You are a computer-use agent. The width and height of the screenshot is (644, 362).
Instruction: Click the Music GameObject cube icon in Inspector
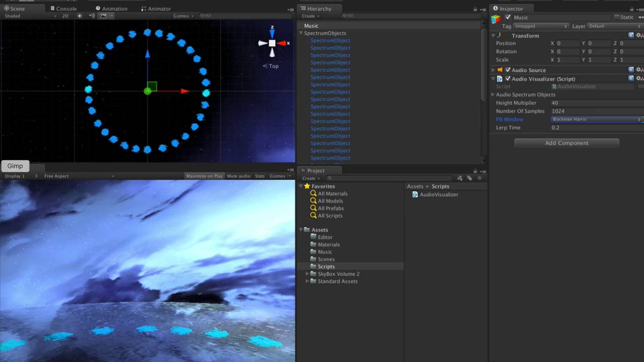tap(496, 20)
